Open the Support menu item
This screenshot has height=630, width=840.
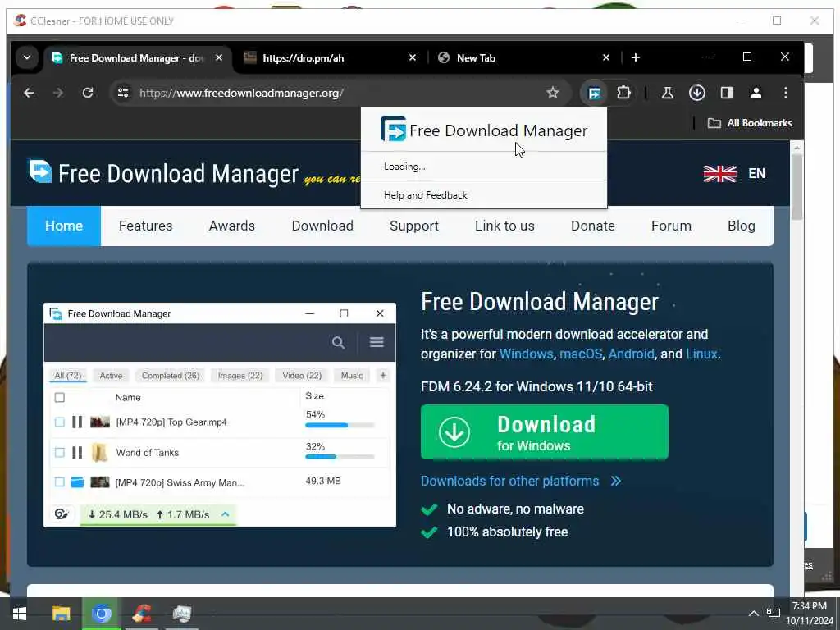click(x=414, y=226)
